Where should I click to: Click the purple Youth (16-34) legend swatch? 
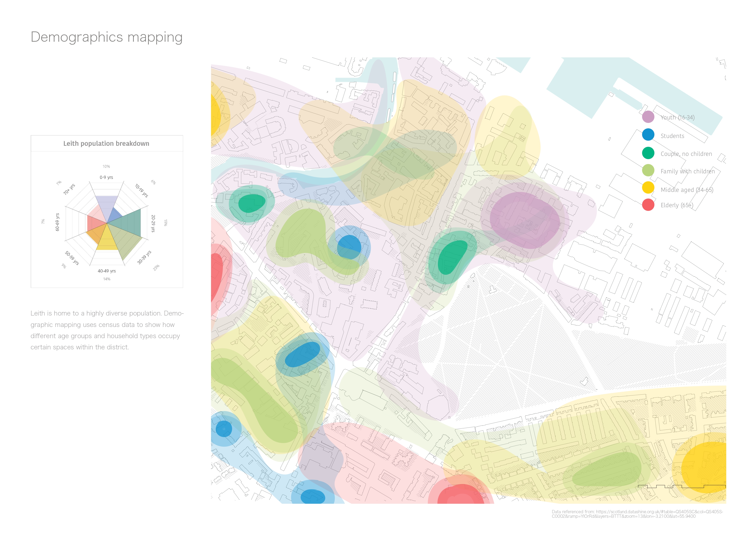(648, 117)
